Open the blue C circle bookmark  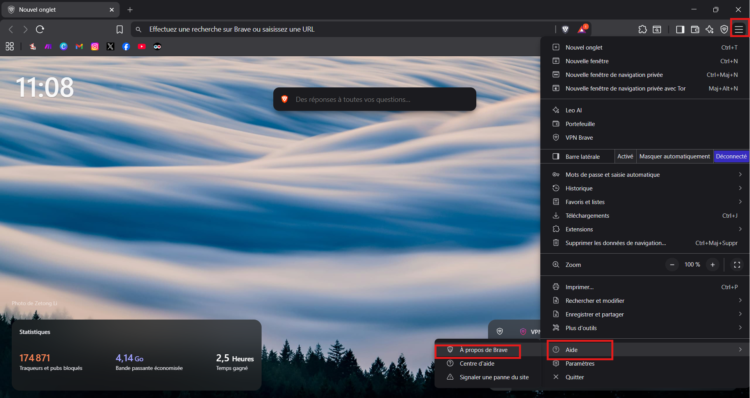pos(64,46)
